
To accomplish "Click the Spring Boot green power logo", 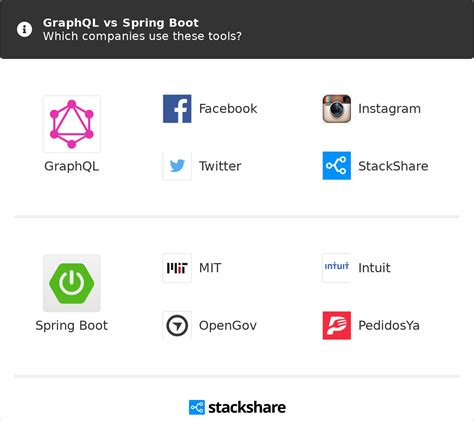I will [x=72, y=283].
